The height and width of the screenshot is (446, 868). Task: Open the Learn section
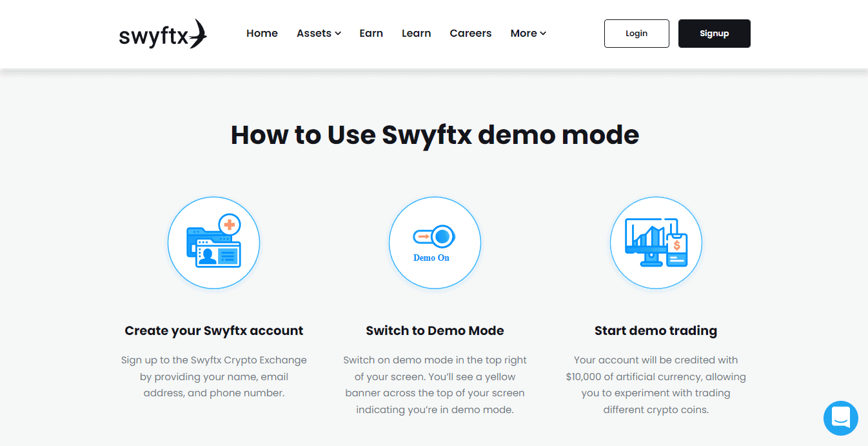click(x=416, y=34)
